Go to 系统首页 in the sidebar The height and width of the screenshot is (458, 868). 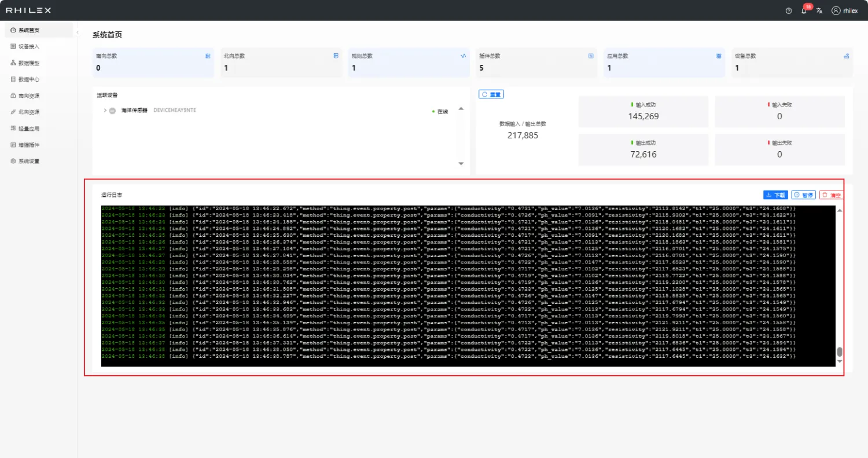(39, 30)
